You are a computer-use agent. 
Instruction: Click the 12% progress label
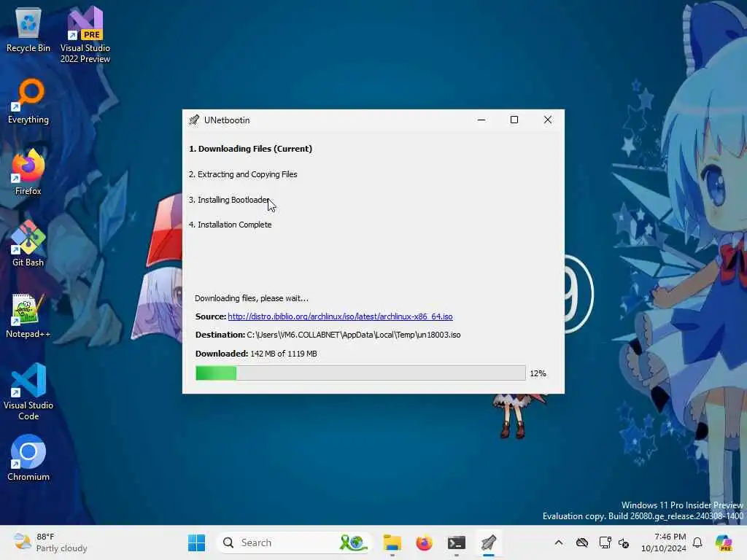tap(538, 373)
